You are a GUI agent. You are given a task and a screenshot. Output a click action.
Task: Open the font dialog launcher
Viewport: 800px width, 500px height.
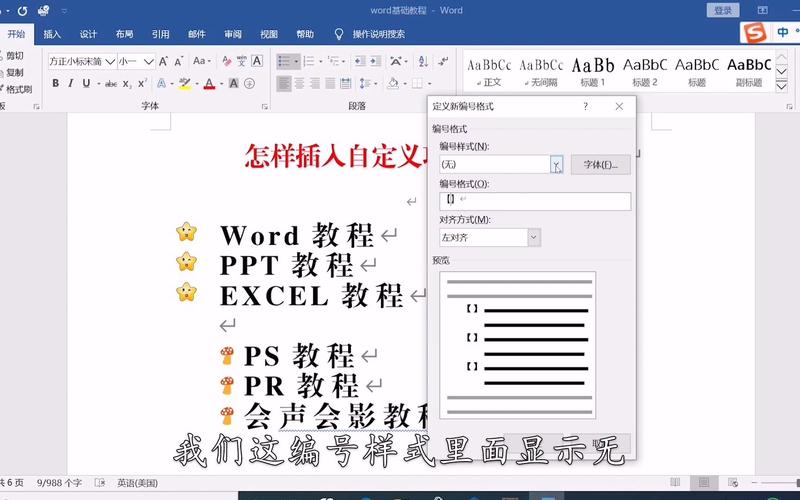(x=265, y=107)
